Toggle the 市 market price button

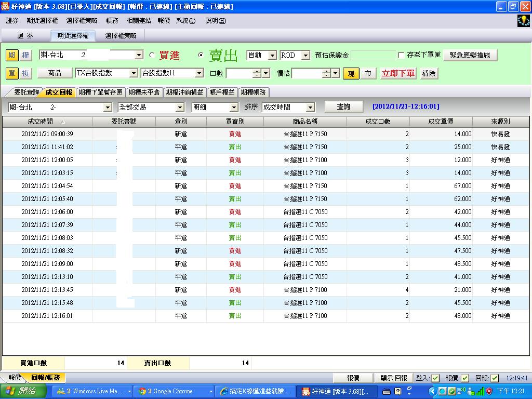368,73
